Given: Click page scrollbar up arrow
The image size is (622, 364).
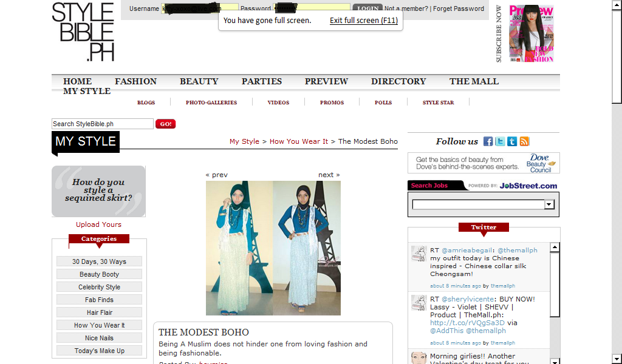Looking at the screenshot, I should [x=617, y=4].
